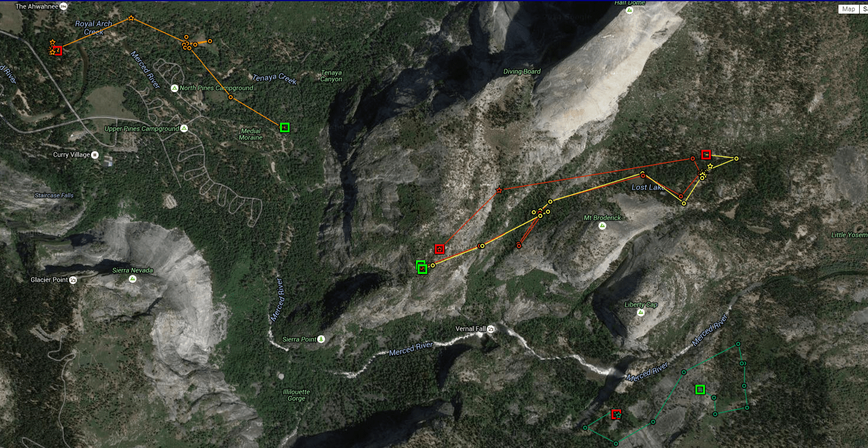This screenshot has height=448, width=868.
Task: Click the overlapping green squares at tracks' start
Action: (x=421, y=267)
